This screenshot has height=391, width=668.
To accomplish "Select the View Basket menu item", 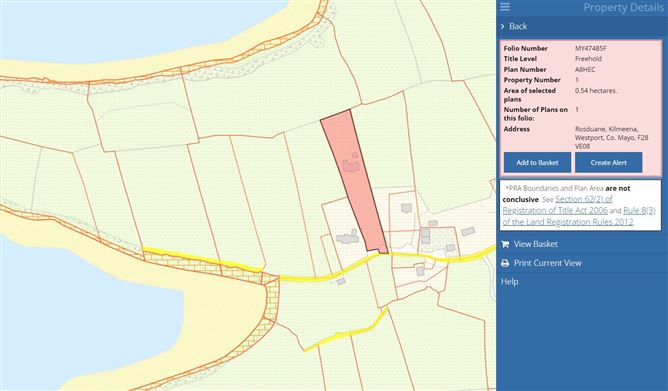I will pos(536,244).
